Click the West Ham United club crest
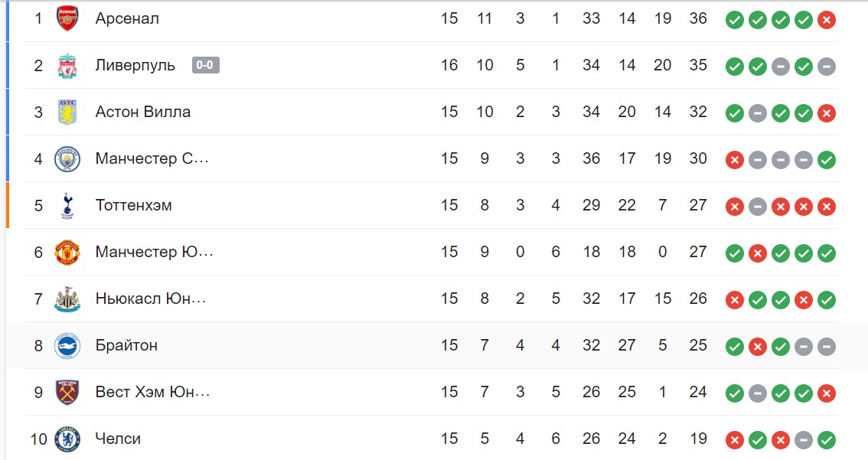This screenshot has height=460, width=868. click(67, 393)
